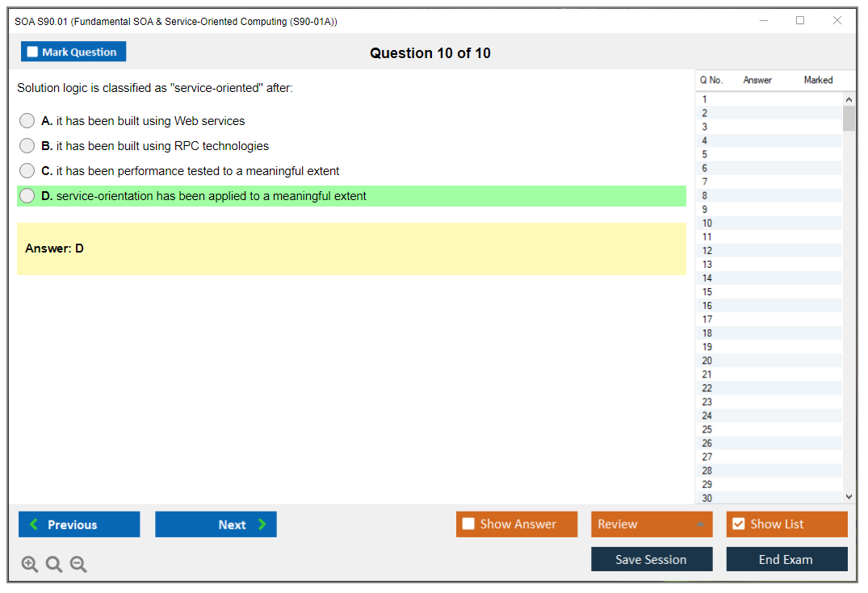Tick the Mark Question checkbox
The width and height of the screenshot is (868, 593).
pos(32,52)
